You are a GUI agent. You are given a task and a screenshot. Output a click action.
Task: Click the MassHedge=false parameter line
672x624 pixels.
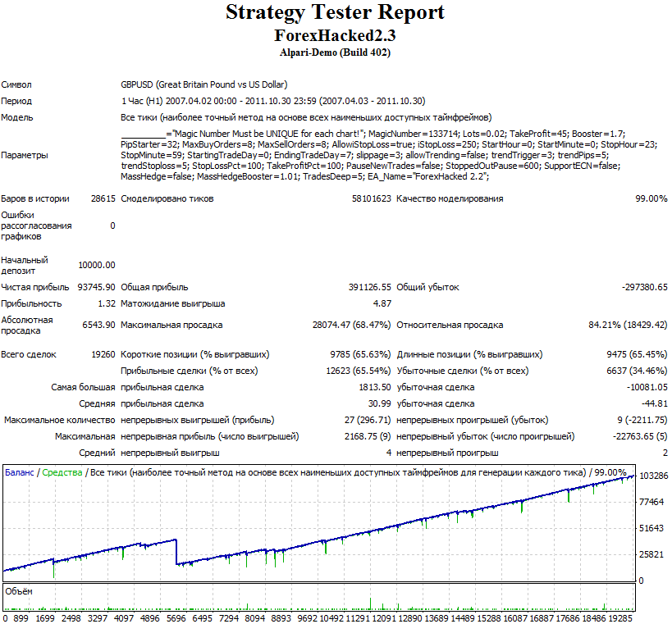click(304, 176)
